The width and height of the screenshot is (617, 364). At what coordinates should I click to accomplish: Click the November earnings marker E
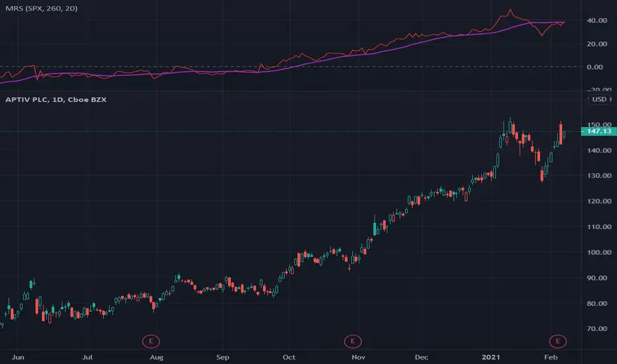[x=353, y=341]
